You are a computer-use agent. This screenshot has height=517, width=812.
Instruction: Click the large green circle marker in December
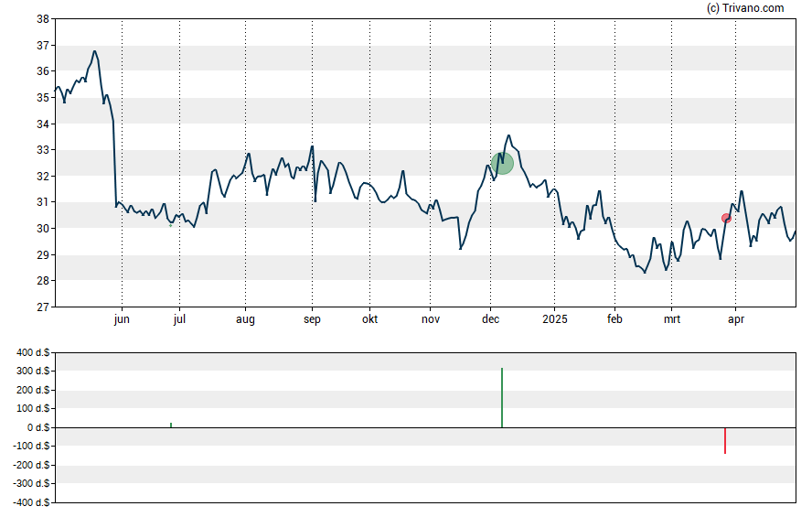[502, 163]
